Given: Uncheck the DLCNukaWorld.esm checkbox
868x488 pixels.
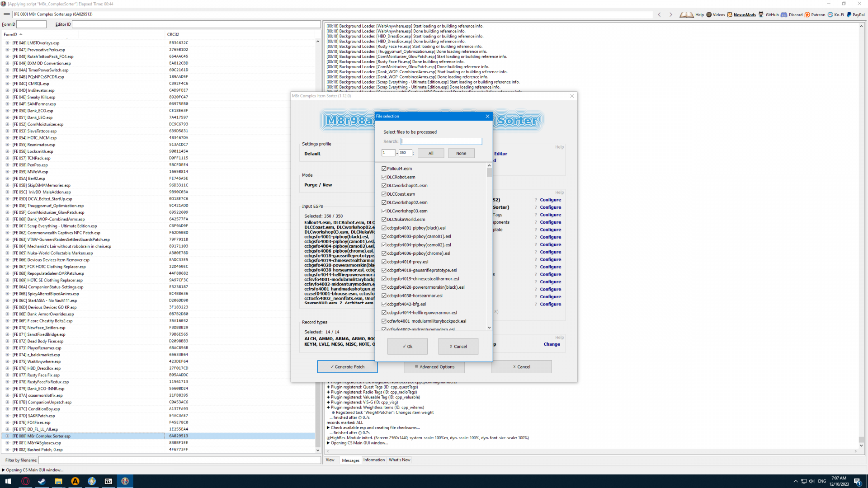Looking at the screenshot, I should pos(384,220).
